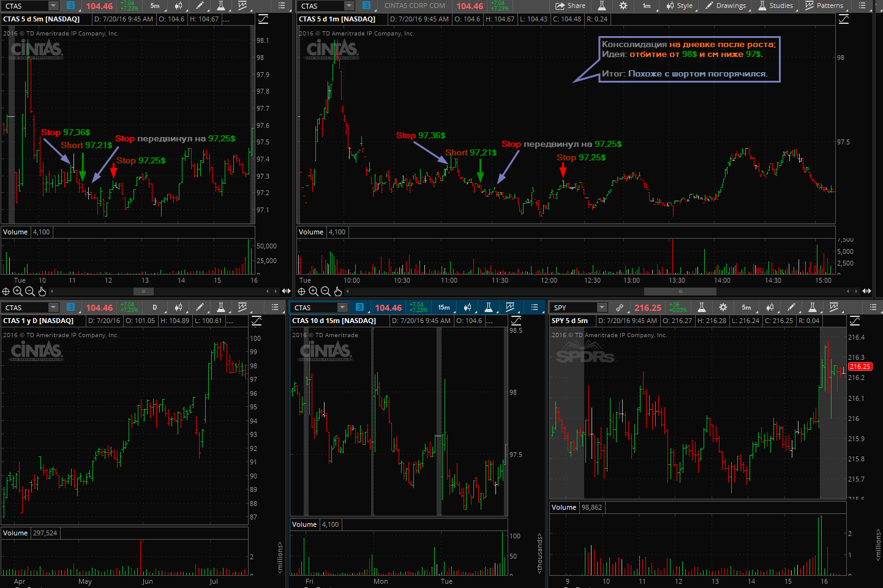
Task: Toggle expansion arrows below CTAS 1m chart
Action: pos(866,291)
